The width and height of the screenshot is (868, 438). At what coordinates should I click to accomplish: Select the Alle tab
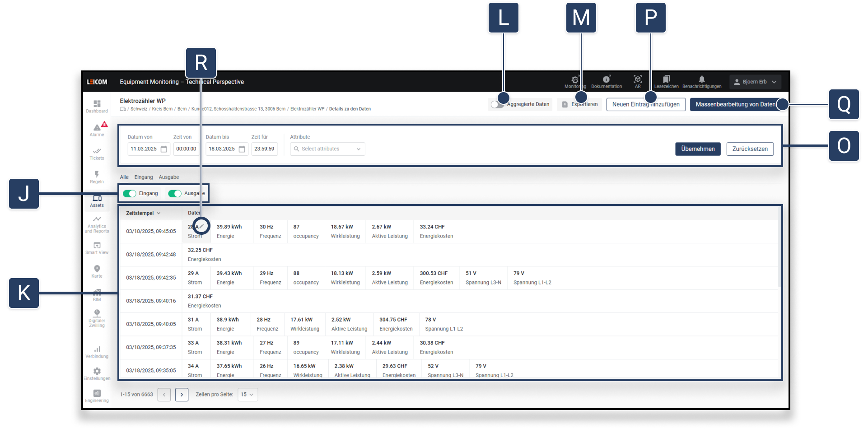(x=124, y=177)
